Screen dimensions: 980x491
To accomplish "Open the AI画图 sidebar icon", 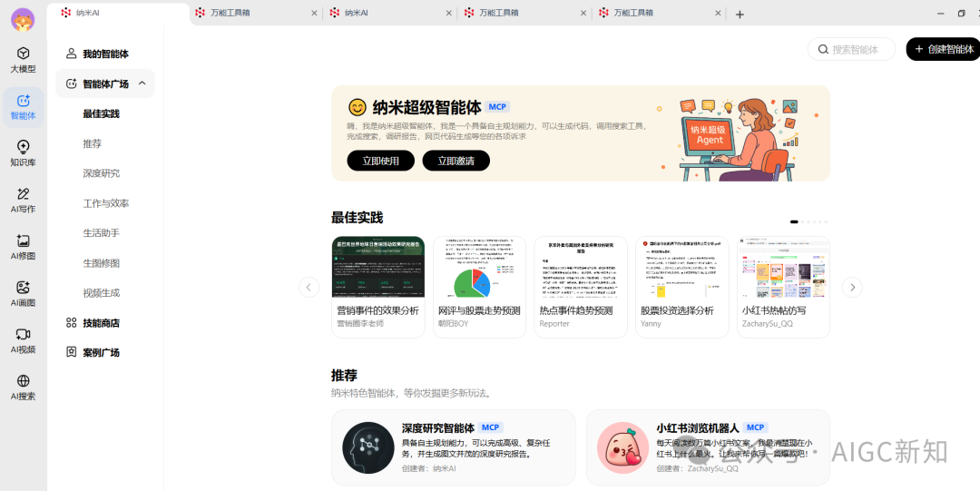I will 23,294.
